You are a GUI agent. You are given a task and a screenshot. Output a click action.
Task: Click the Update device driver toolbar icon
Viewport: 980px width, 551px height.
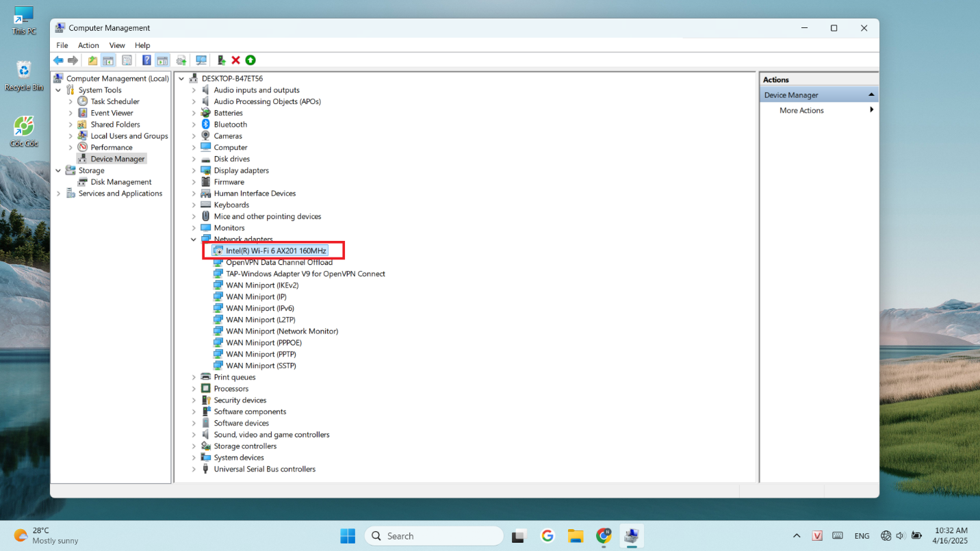(x=221, y=60)
